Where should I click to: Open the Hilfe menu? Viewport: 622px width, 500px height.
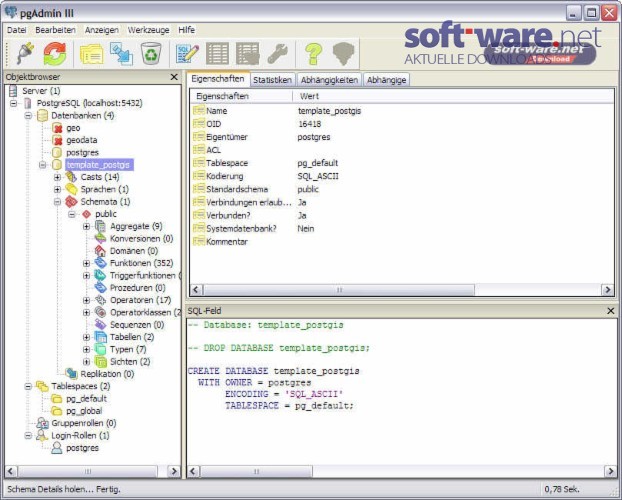click(x=186, y=30)
